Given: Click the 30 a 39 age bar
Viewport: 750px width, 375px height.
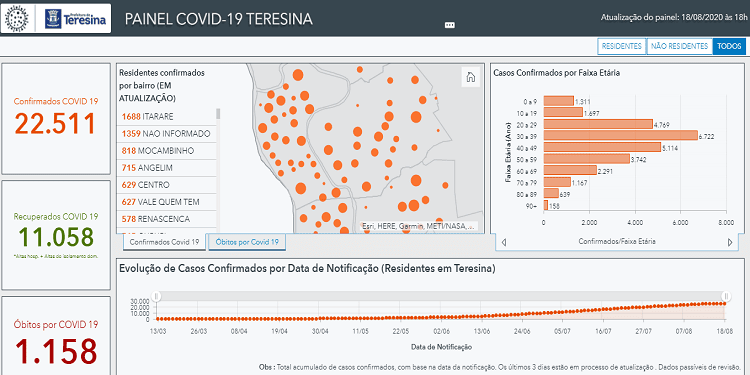Looking at the screenshot, I should (621, 136).
